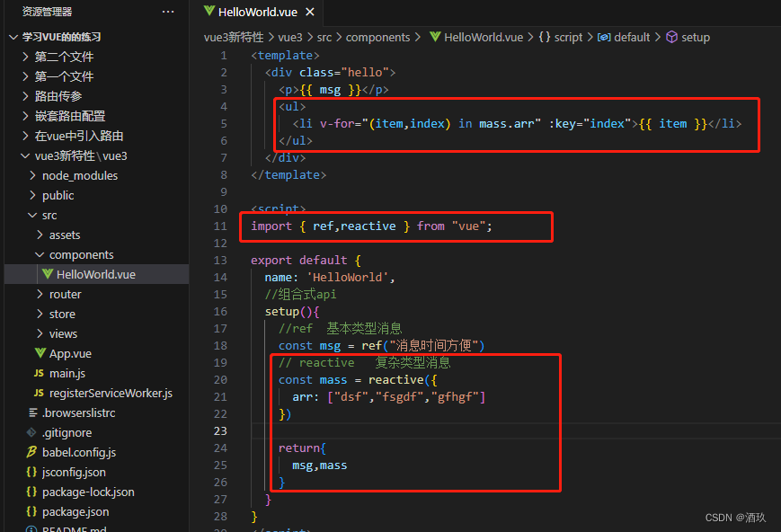Open jsconfig.json file
The width and height of the screenshot is (781, 532).
(97, 472)
